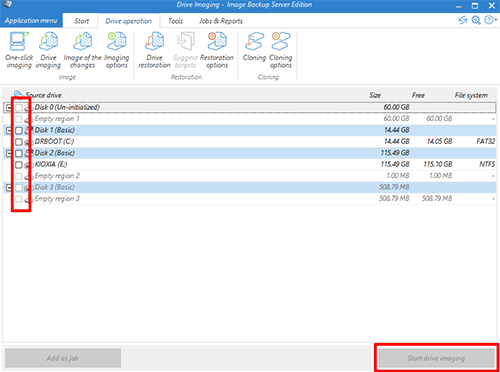
Task: Click the Add as job button
Action: coord(63,358)
